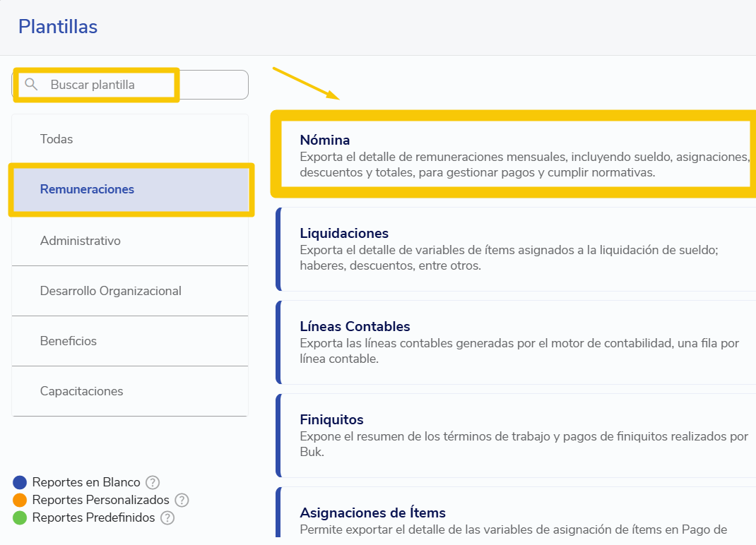Open help icon beside Reportes Predefinidos
This screenshot has height=545, width=756.
click(167, 518)
